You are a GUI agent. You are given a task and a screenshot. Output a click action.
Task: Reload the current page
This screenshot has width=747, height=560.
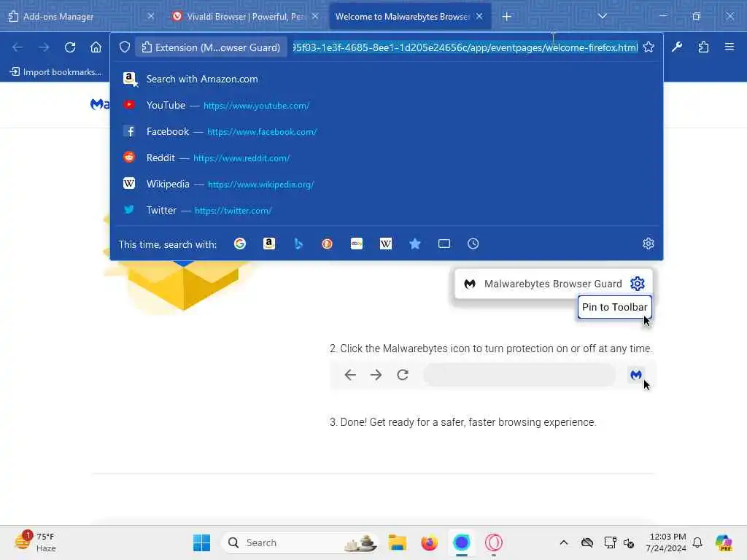70,47
